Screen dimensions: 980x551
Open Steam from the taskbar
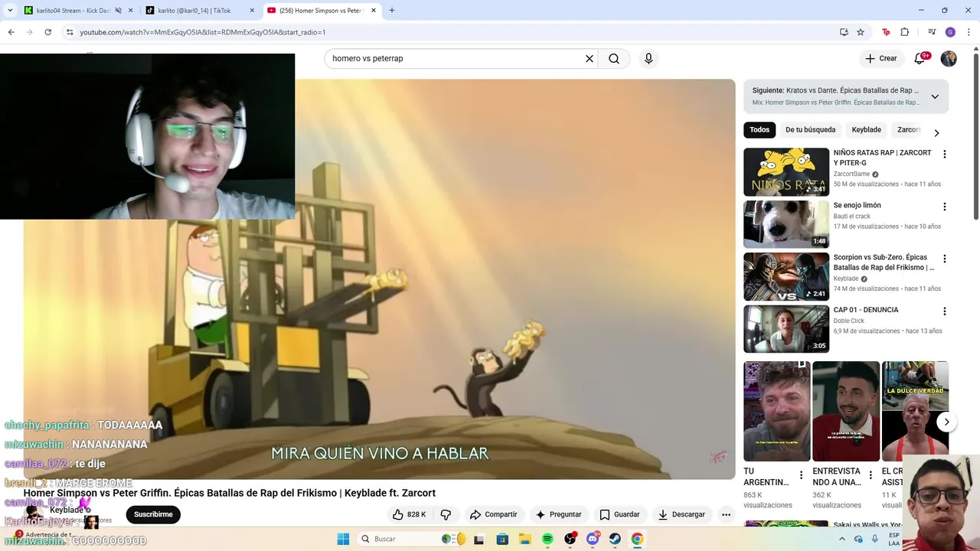[x=615, y=539]
